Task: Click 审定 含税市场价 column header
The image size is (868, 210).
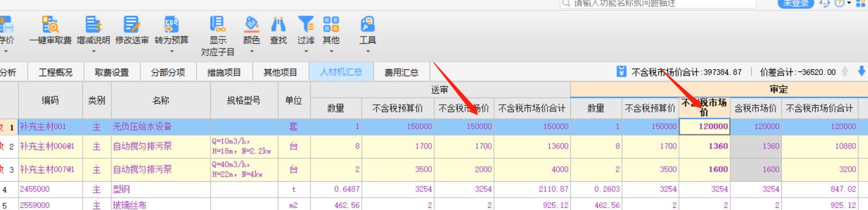Action: (x=755, y=108)
